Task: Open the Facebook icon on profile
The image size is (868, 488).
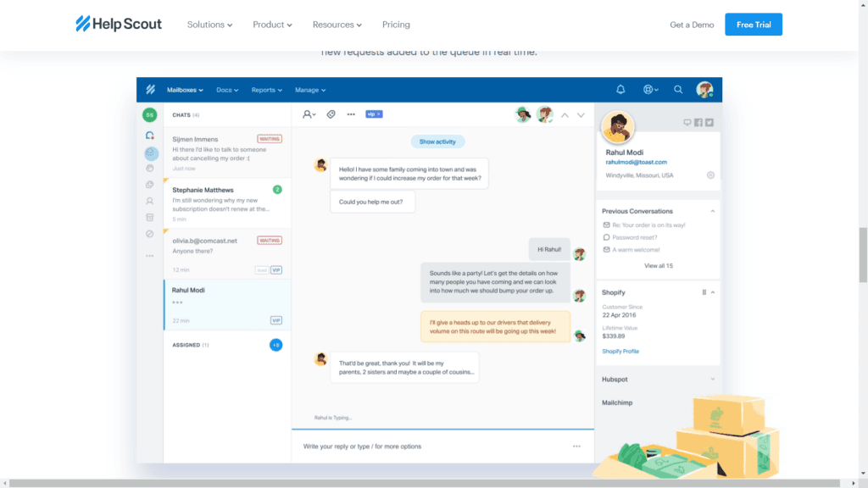Action: tap(698, 122)
